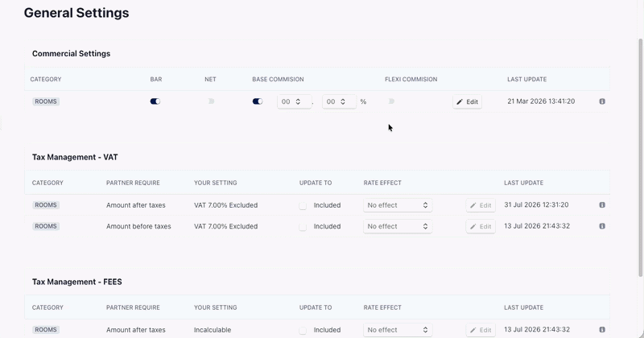Toggle the Flexi Commission switch
This screenshot has width=644, height=338.
[x=391, y=101]
